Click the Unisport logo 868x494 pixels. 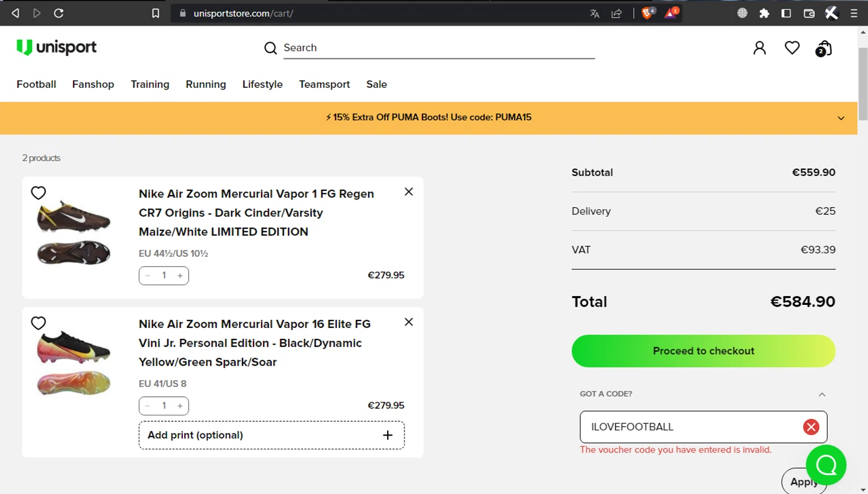(56, 47)
